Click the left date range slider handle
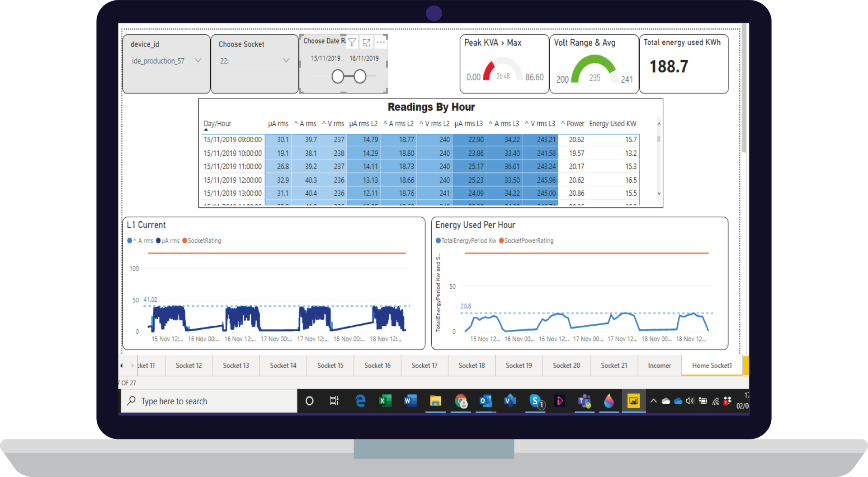 (x=338, y=76)
